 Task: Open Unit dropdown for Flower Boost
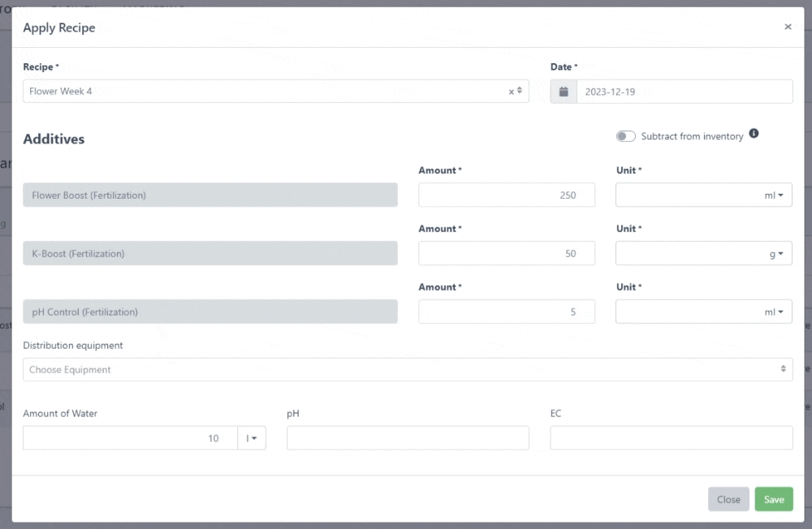pyautogui.click(x=703, y=195)
